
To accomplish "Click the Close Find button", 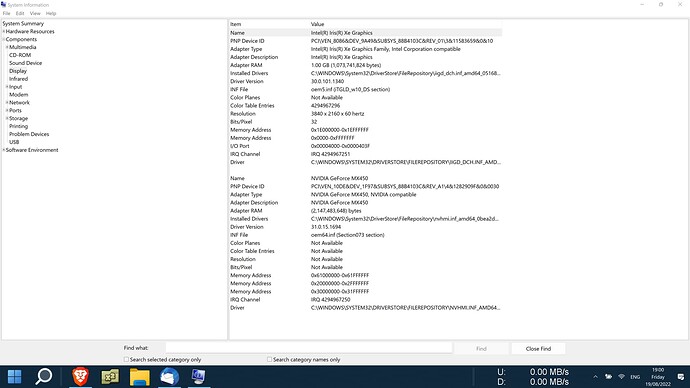I will pos(538,348).
